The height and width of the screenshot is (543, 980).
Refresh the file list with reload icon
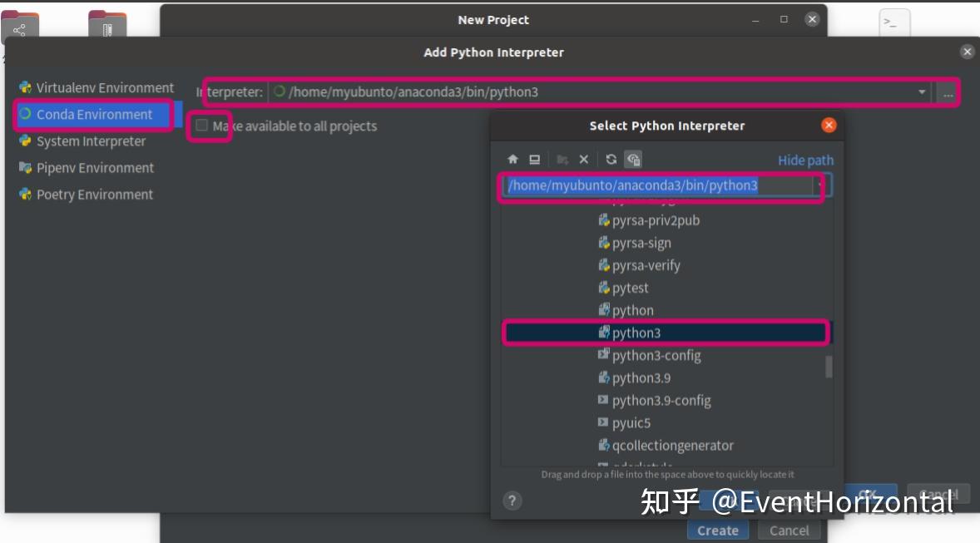point(611,157)
